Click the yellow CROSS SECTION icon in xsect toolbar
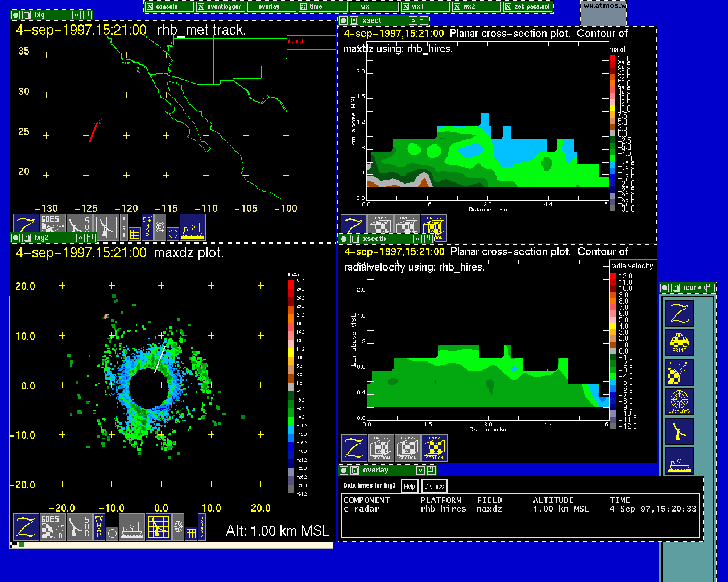This screenshot has width=728, height=582. tap(434, 227)
